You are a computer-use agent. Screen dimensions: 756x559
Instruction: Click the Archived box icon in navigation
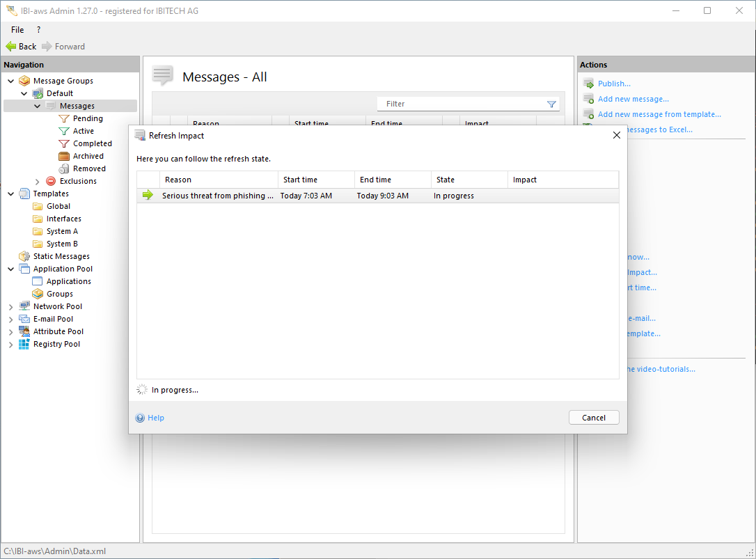point(64,156)
